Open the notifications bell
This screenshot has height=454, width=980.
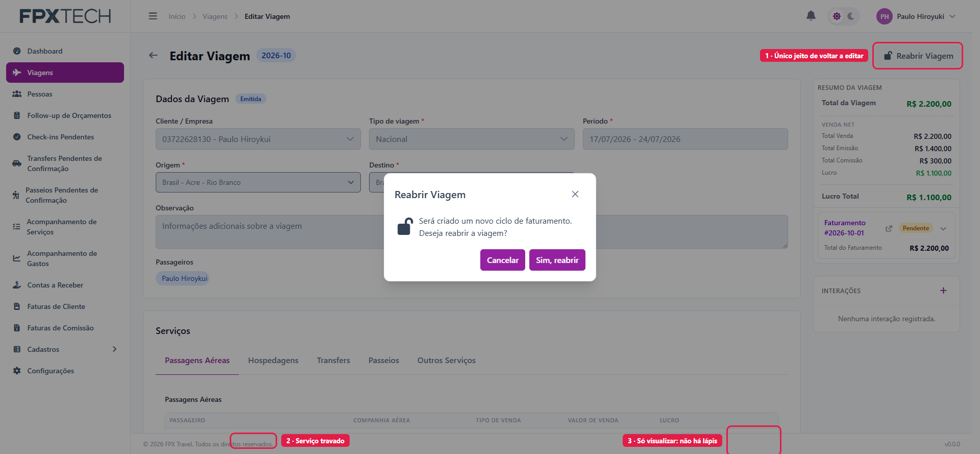(811, 16)
